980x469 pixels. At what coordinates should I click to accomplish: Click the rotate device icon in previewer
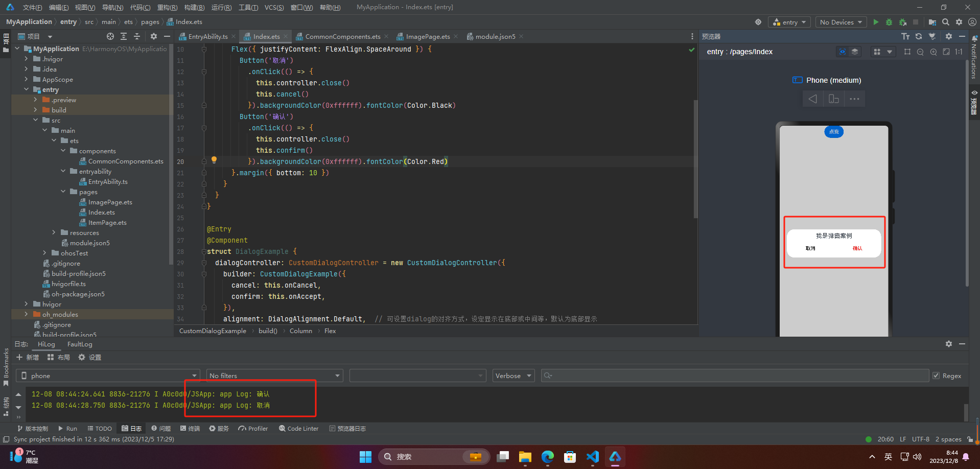tap(834, 99)
